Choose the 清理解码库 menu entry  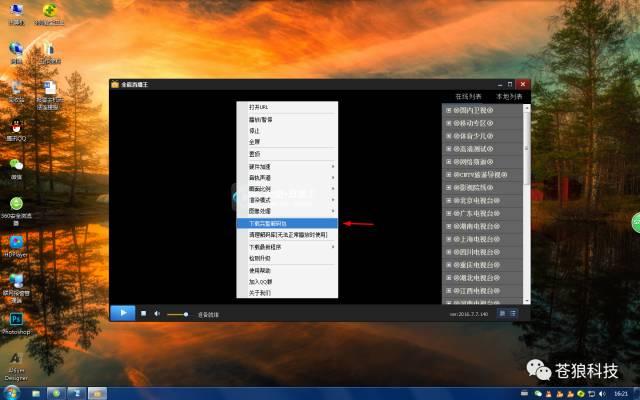pyautogui.click(x=287, y=235)
